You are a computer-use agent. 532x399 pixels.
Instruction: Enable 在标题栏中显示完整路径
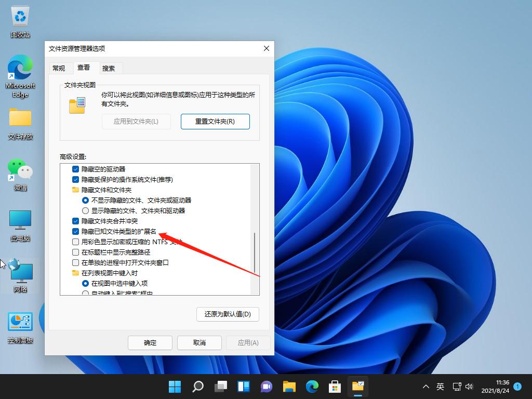pos(74,252)
